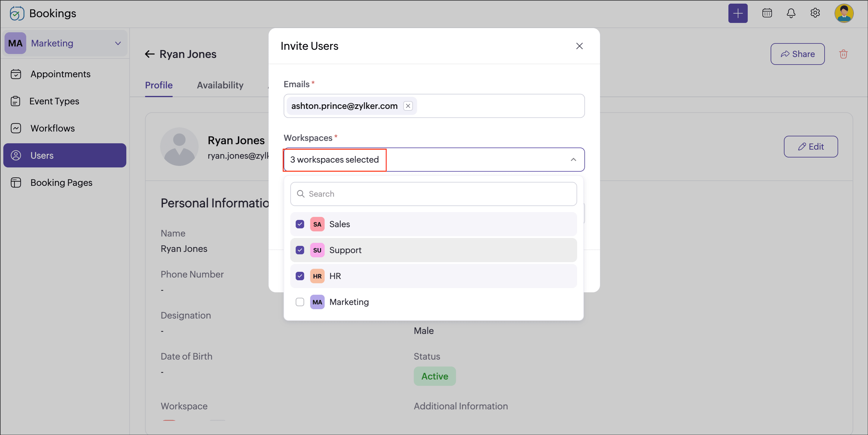This screenshot has width=868, height=435.
Task: Click the red trash delete icon
Action: point(843,54)
